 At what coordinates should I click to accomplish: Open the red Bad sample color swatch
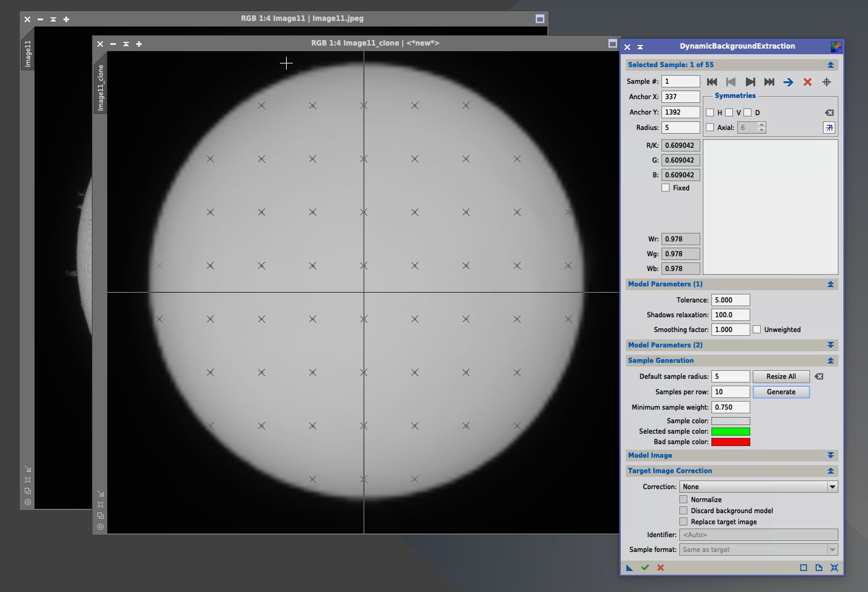tap(731, 442)
